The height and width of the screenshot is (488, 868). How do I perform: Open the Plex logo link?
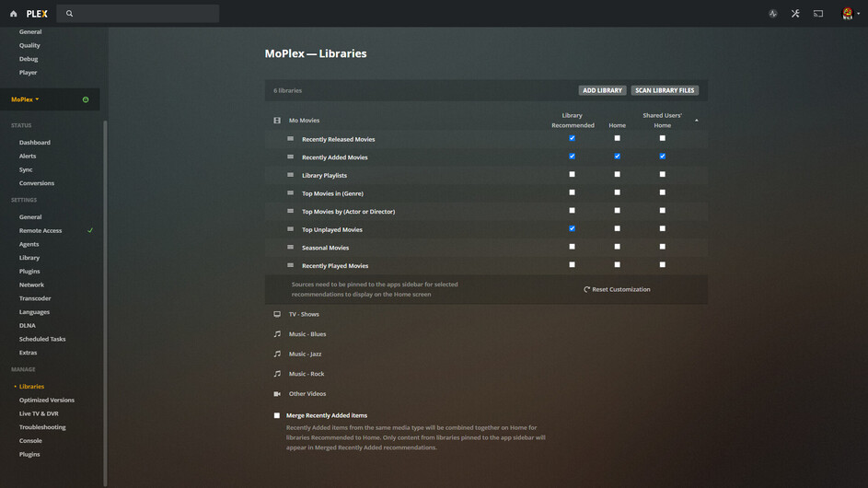pyautogui.click(x=37, y=14)
